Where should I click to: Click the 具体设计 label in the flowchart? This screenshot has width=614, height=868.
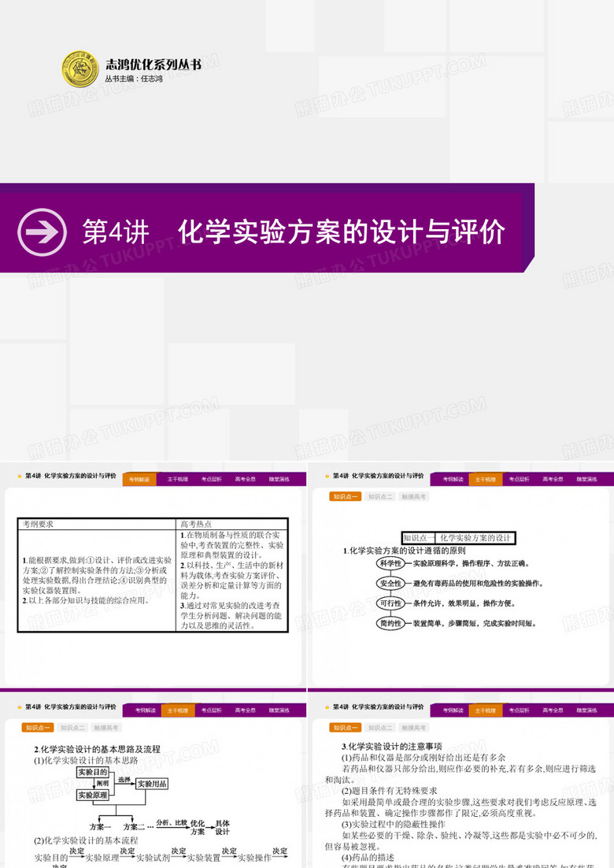point(222,828)
